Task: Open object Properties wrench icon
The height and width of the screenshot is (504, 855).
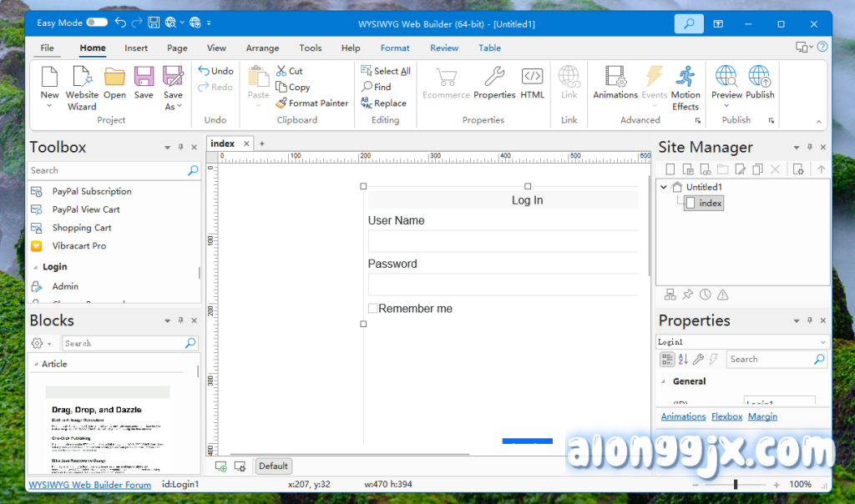Action: pyautogui.click(x=494, y=84)
